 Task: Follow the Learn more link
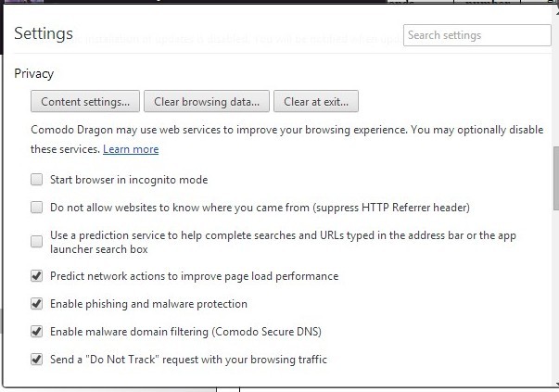[131, 149]
